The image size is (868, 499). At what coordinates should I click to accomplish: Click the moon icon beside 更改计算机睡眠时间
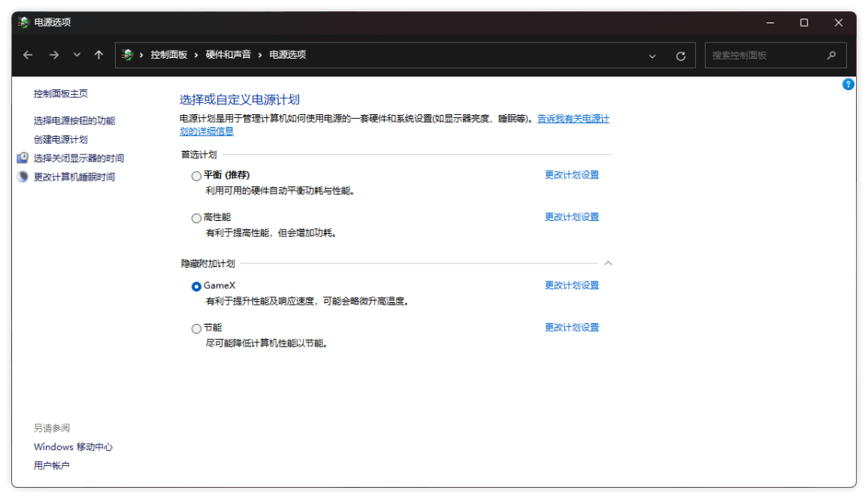23,177
